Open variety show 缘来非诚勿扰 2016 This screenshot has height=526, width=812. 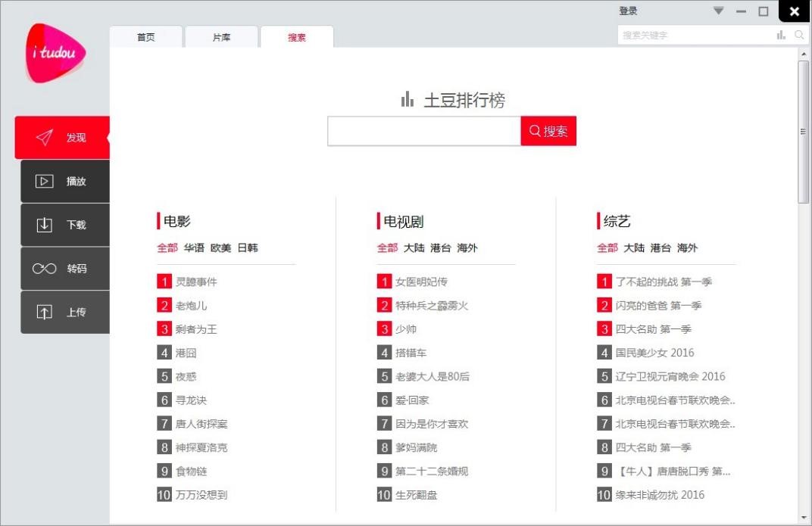coord(661,495)
